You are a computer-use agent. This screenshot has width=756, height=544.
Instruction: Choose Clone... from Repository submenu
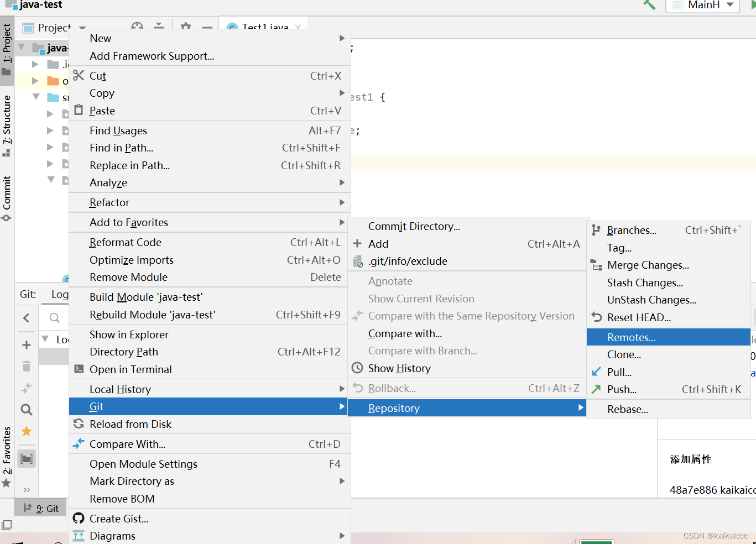pos(668,354)
